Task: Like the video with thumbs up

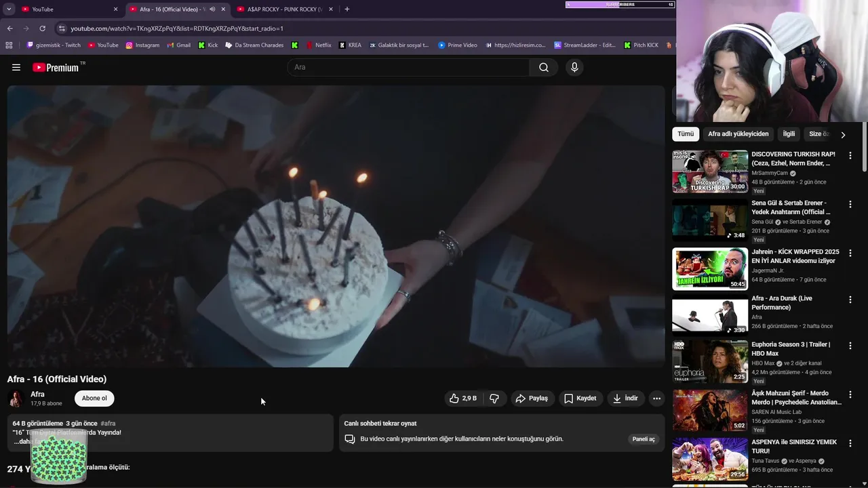Action: 463,399
